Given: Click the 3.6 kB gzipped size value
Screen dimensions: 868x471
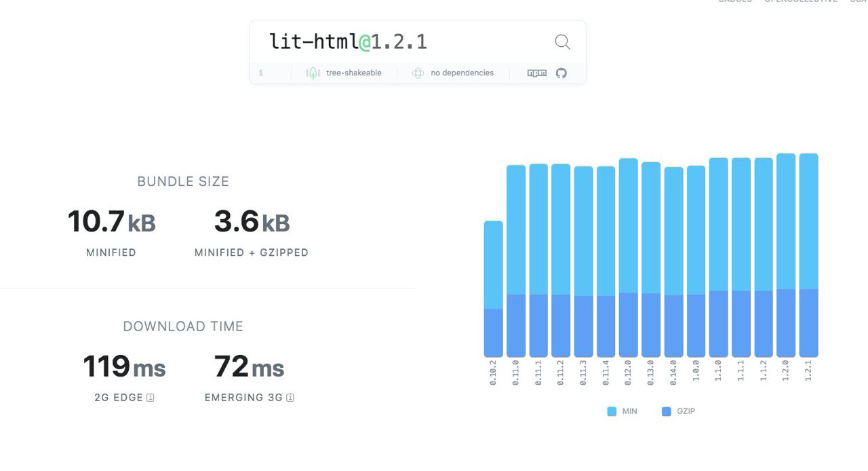Looking at the screenshot, I should [x=252, y=221].
